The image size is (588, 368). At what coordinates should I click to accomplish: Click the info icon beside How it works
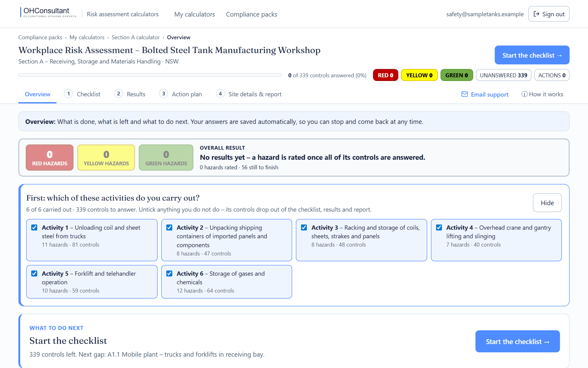coord(525,94)
